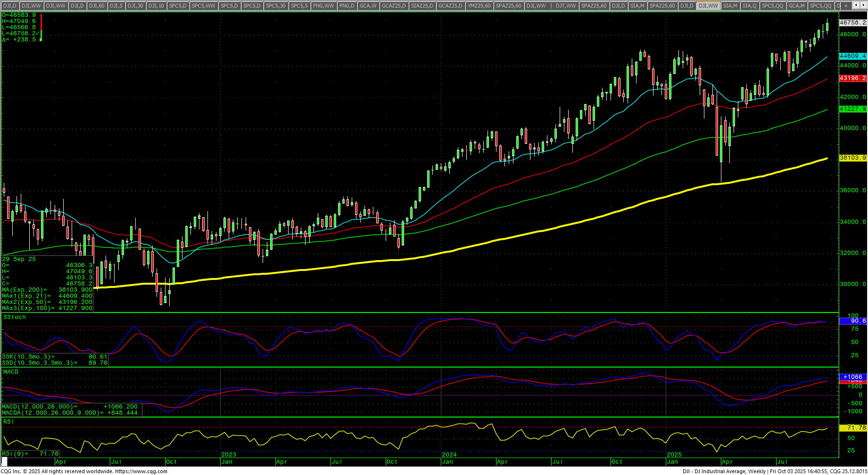Open the https://www.cqg.com link in footer
This screenshot has height=475, width=868.
(141, 471)
